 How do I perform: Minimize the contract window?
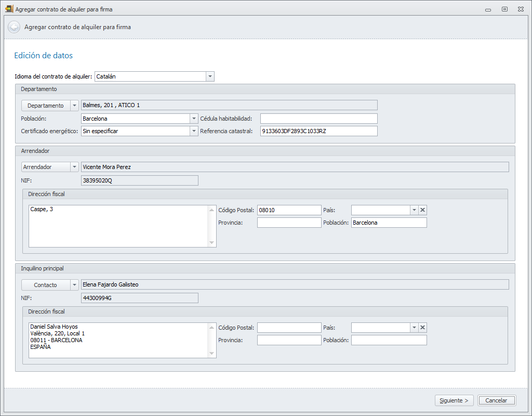tap(488, 9)
